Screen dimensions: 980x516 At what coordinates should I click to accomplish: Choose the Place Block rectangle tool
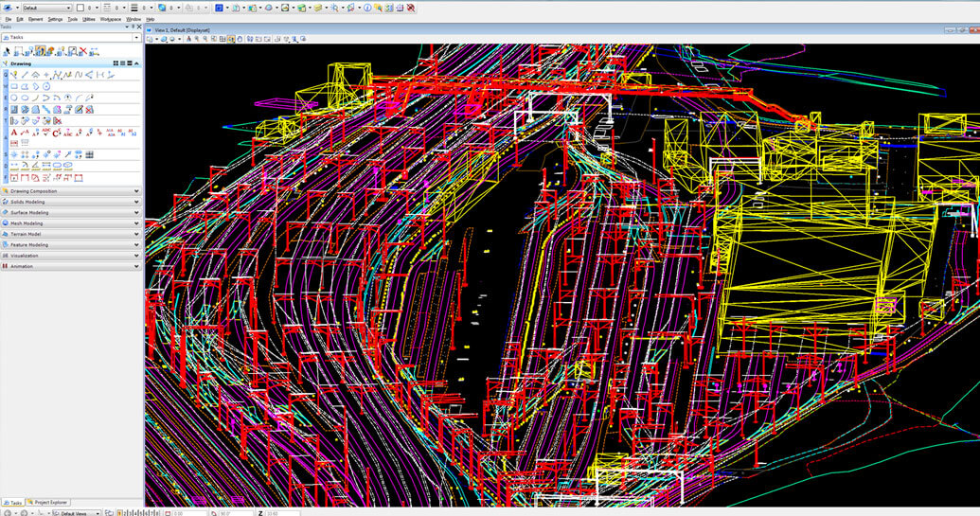click(x=14, y=86)
